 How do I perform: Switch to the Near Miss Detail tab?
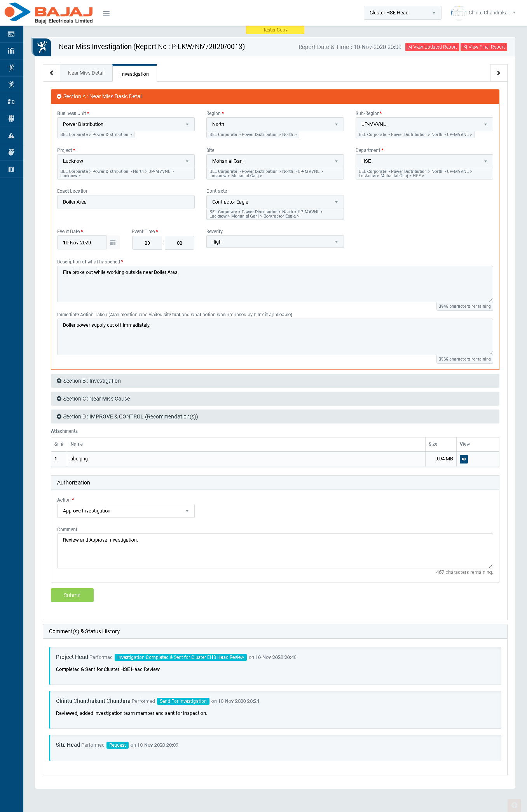[86, 73]
